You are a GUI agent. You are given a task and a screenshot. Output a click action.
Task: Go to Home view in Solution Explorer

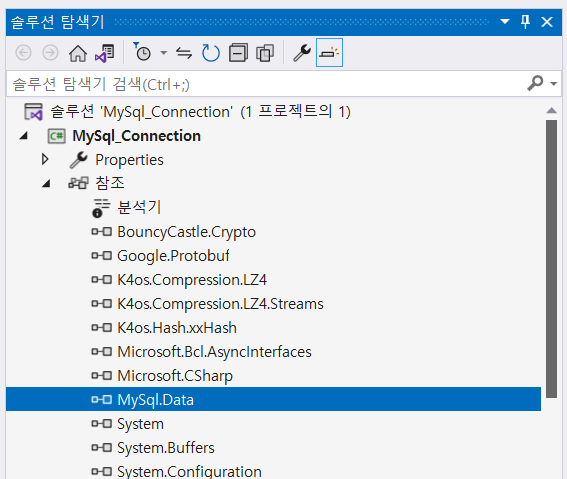pos(78,53)
